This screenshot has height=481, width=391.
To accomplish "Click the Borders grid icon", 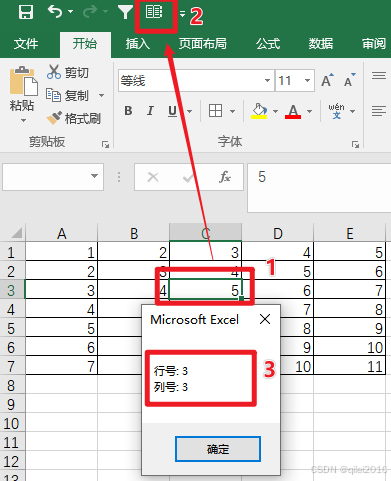I will (215, 111).
